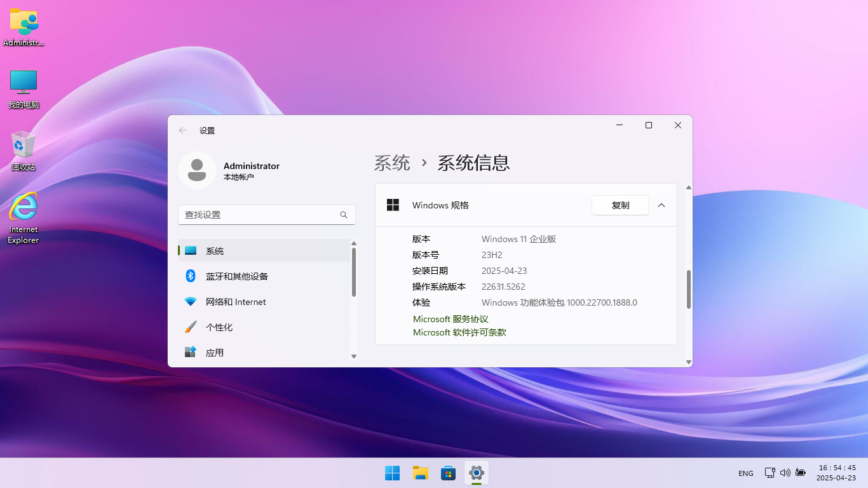Click the Wi-Fi network icon in sidebar
868x488 pixels.
(191, 302)
